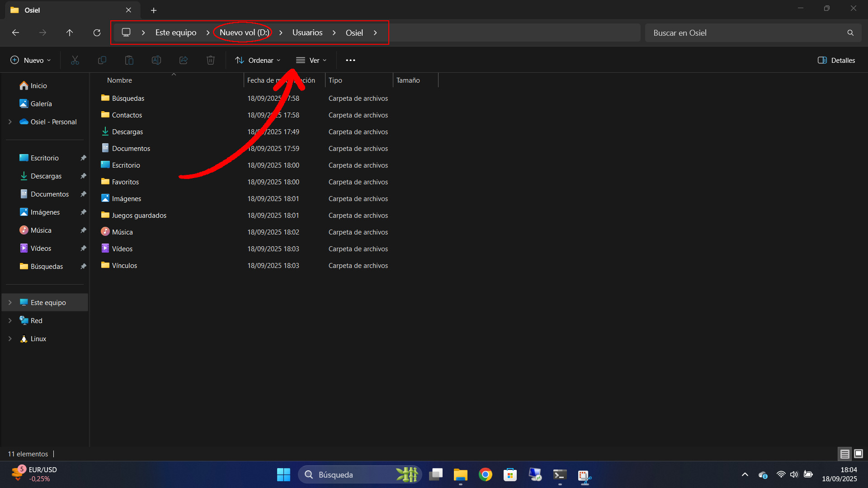
Task: Open the Ordenar dropdown
Action: coord(258,60)
